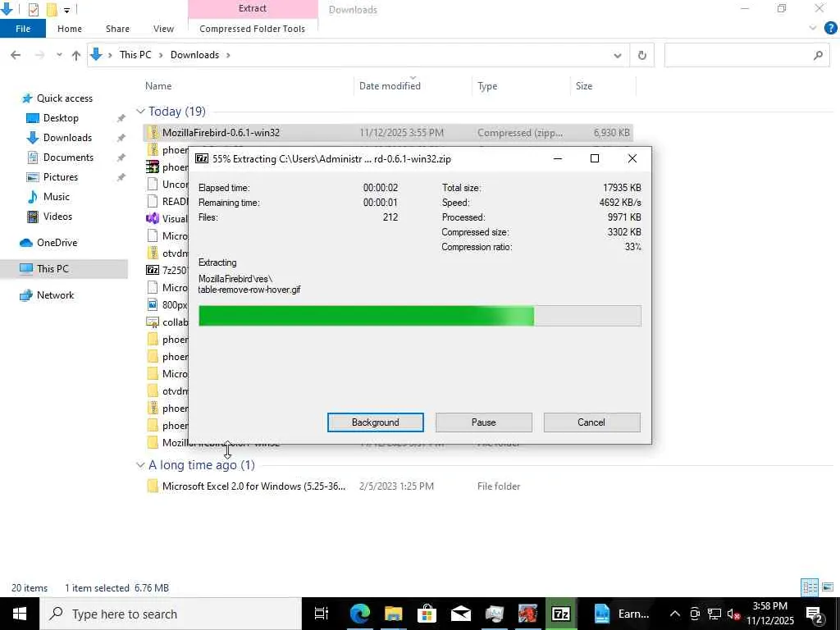The width and height of the screenshot is (840, 630).
Task: Collapse the Today (19) group
Action: (x=140, y=112)
